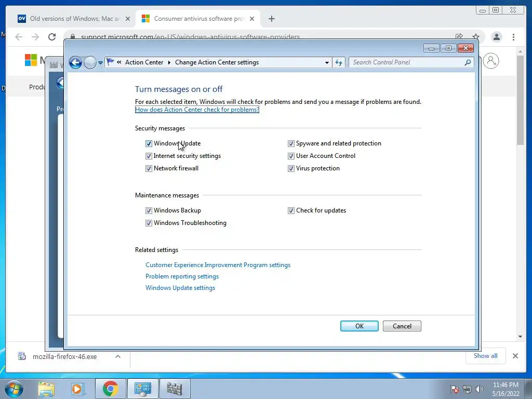This screenshot has height=399, width=532.
Task: Click scroll-down arrow of Chrome page scrollbar
Action: (x=520, y=337)
